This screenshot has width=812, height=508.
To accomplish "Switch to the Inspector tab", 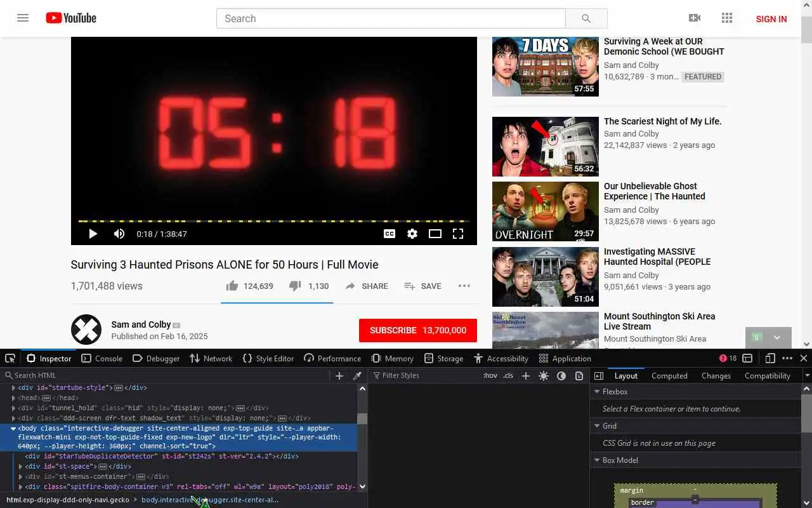I will click(49, 358).
